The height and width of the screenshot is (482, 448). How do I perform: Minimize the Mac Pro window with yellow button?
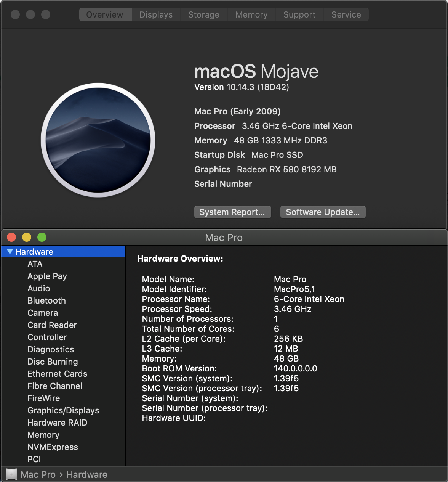[27, 237]
